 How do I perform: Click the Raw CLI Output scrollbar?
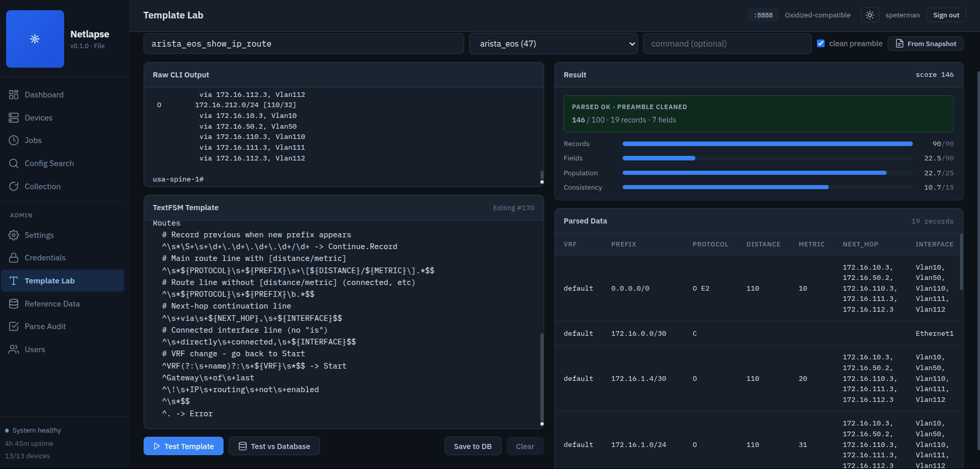tap(541, 175)
